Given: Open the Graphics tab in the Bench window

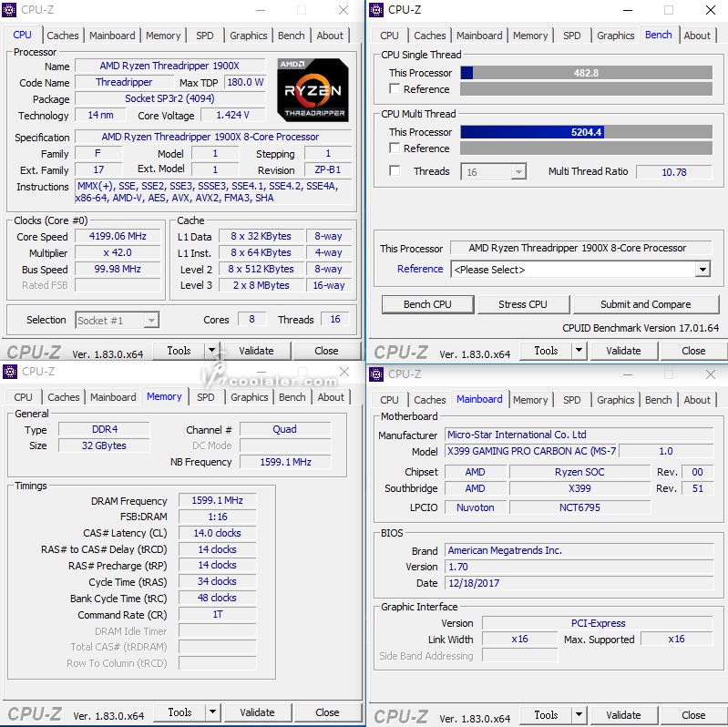Looking at the screenshot, I should (616, 36).
